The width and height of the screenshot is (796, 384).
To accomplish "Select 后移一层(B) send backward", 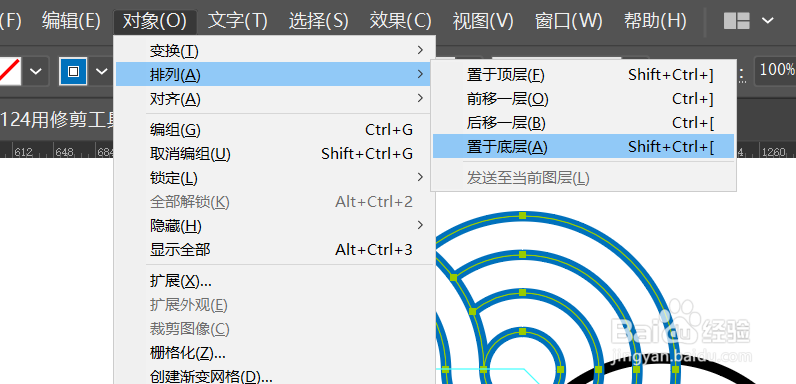I will [x=583, y=122].
